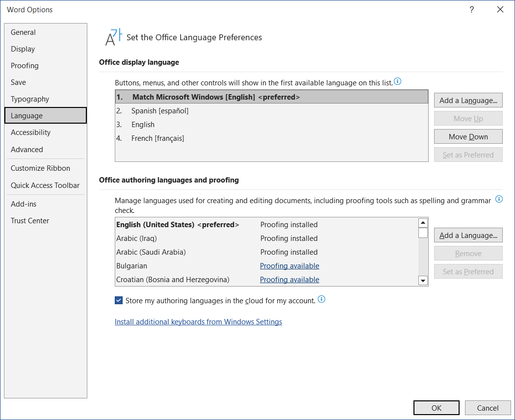Screen dimensions: 515x420
Task: Open info tooltip beside display language description
Action: click(x=397, y=81)
